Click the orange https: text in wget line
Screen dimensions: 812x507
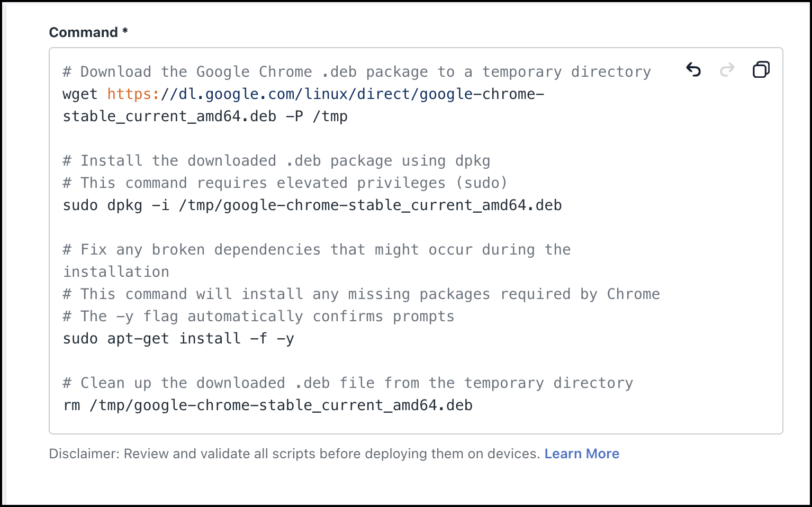point(133,94)
